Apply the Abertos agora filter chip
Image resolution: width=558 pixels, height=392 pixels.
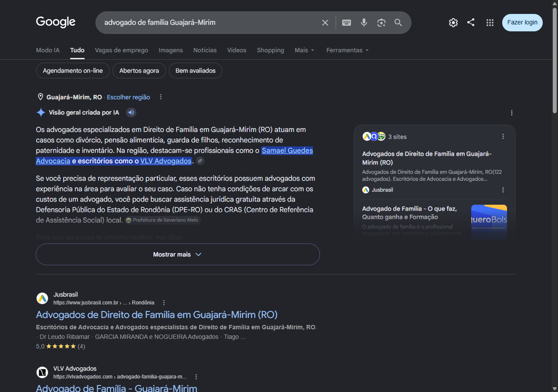(139, 71)
